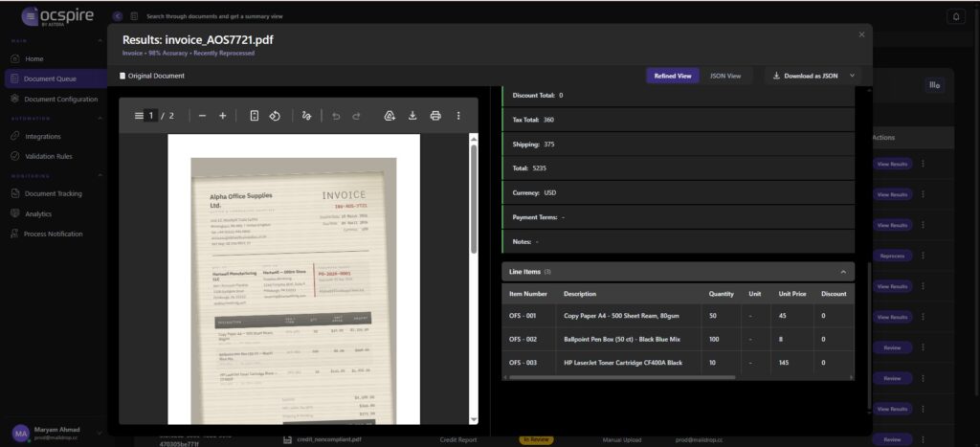Click the line items horizontal scrollbar

[x=622, y=377]
